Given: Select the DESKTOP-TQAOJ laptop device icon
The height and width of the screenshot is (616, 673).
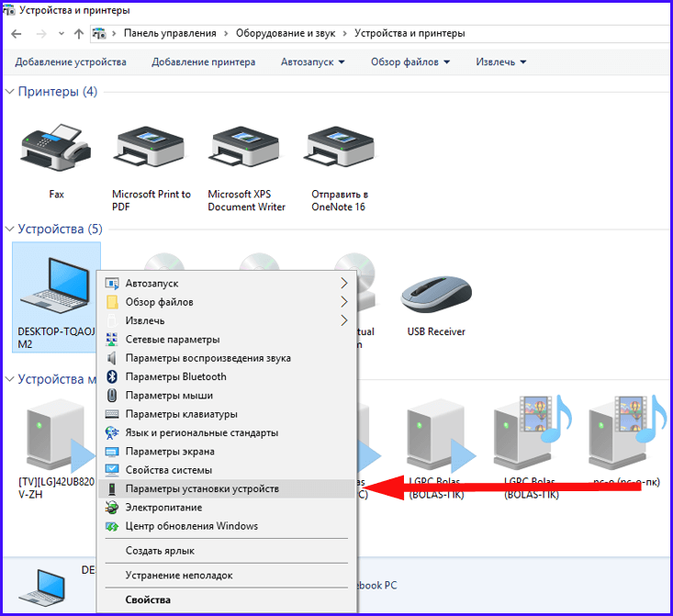Looking at the screenshot, I should [56, 285].
